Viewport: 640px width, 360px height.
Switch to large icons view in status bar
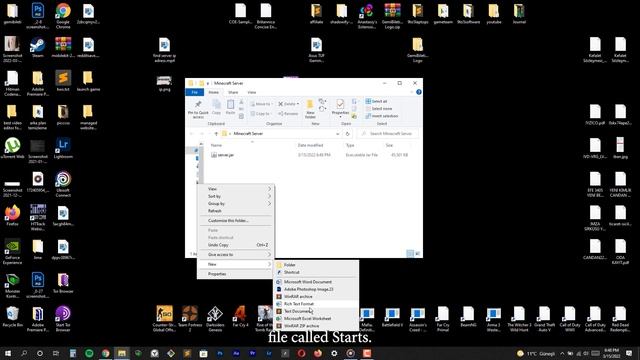click(417, 253)
